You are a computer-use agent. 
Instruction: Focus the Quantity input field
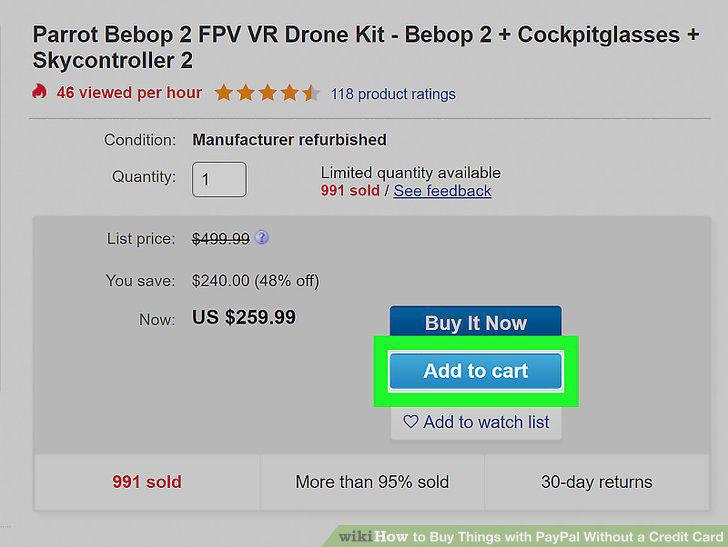click(219, 179)
